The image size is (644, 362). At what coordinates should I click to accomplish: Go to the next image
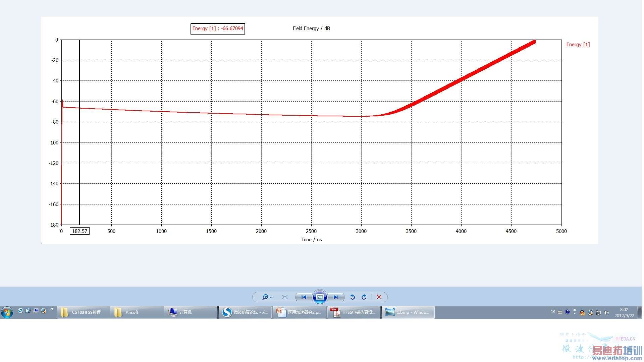336,297
